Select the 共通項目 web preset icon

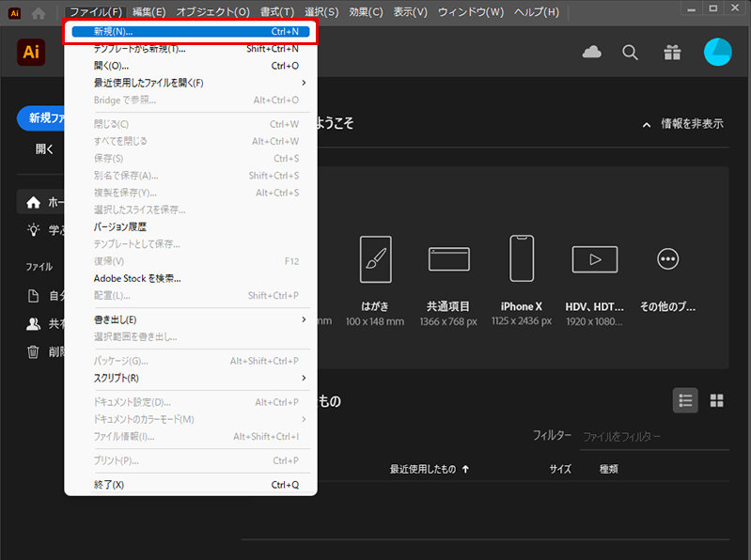pyautogui.click(x=448, y=259)
